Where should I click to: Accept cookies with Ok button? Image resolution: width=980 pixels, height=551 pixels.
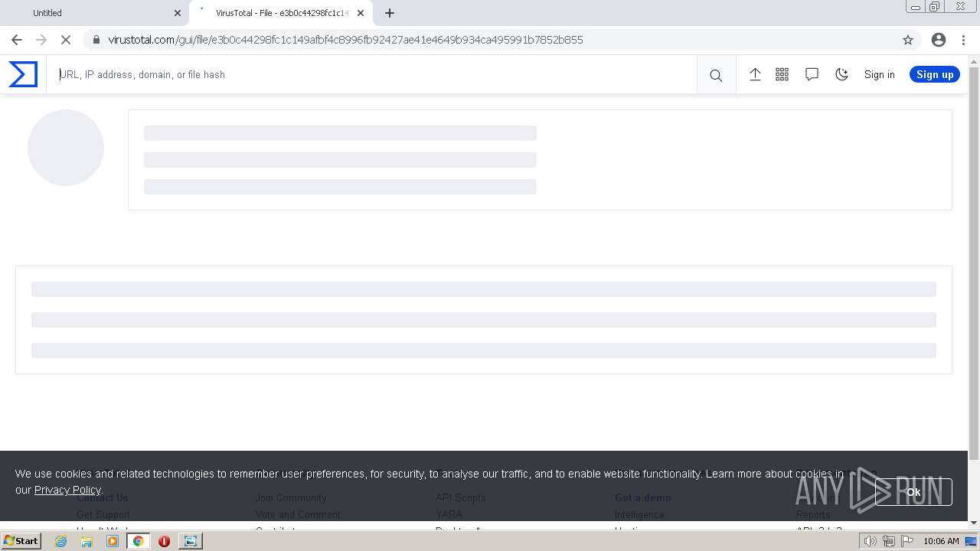coord(913,492)
